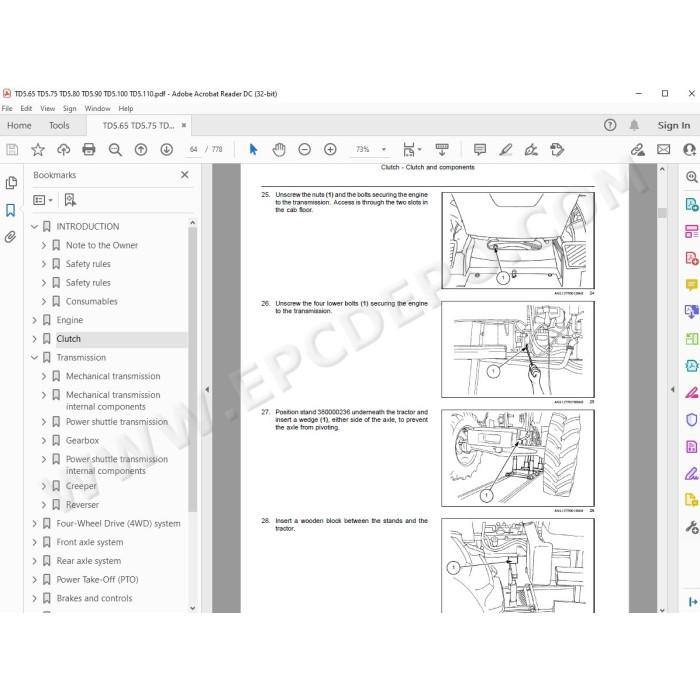Collapse the Transmission bookmark
700x700 pixels.
[34, 358]
